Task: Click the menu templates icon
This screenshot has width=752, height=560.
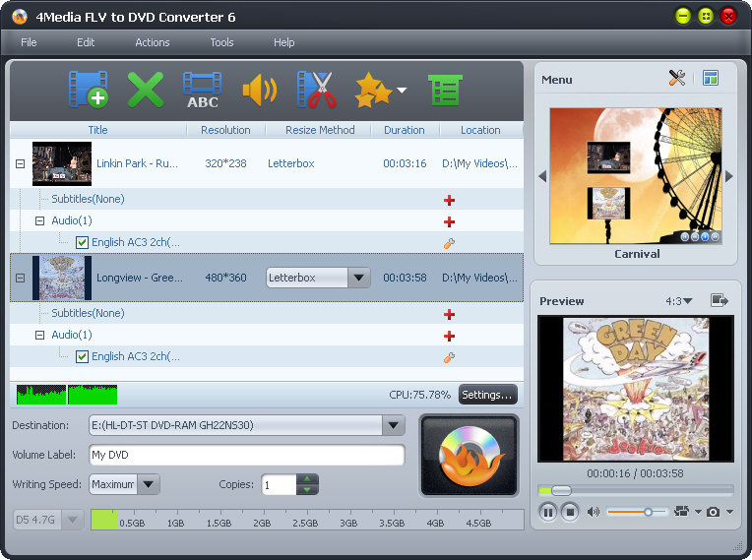Action: pos(711,79)
